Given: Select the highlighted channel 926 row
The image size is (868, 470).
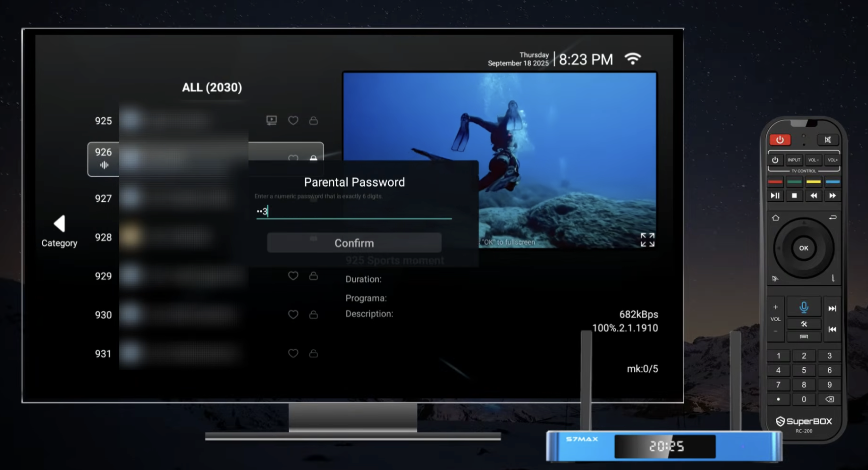Looking at the screenshot, I should [205, 159].
